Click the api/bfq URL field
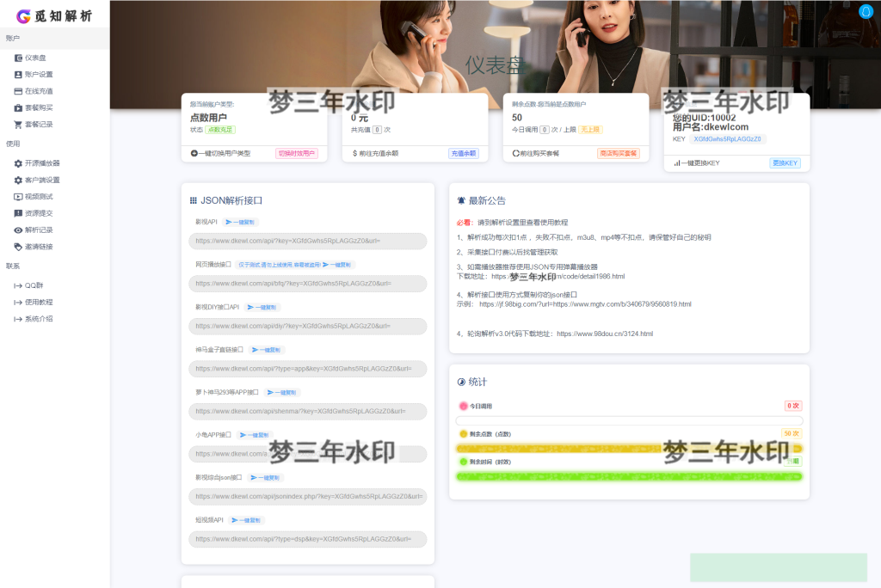The image size is (881, 588). coord(308,284)
